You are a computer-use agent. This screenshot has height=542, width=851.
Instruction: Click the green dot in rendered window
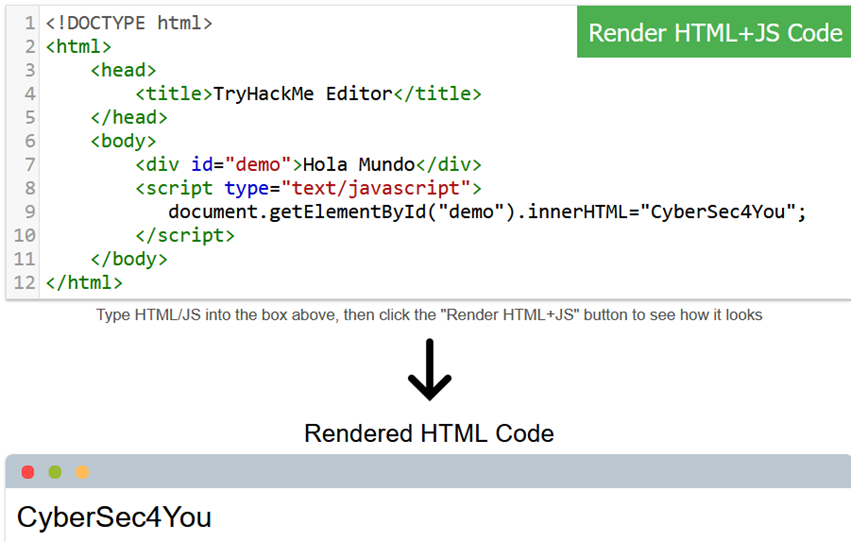pyautogui.click(x=55, y=472)
